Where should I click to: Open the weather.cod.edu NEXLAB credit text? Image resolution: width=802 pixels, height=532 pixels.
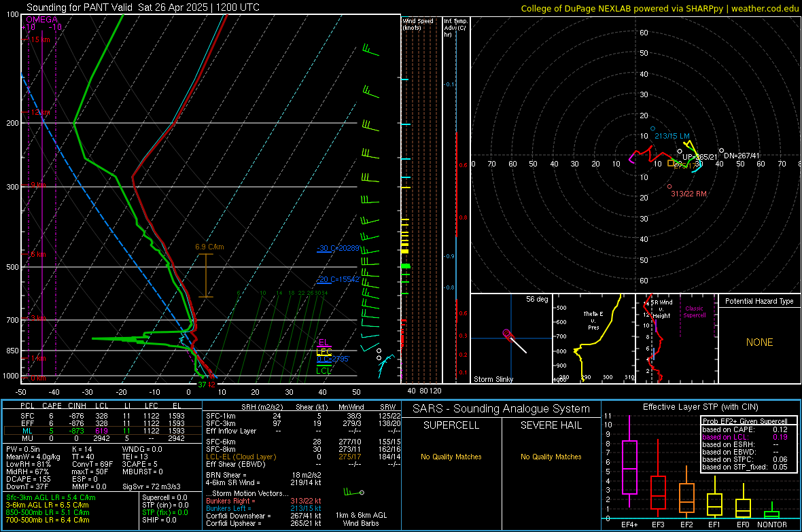click(659, 8)
